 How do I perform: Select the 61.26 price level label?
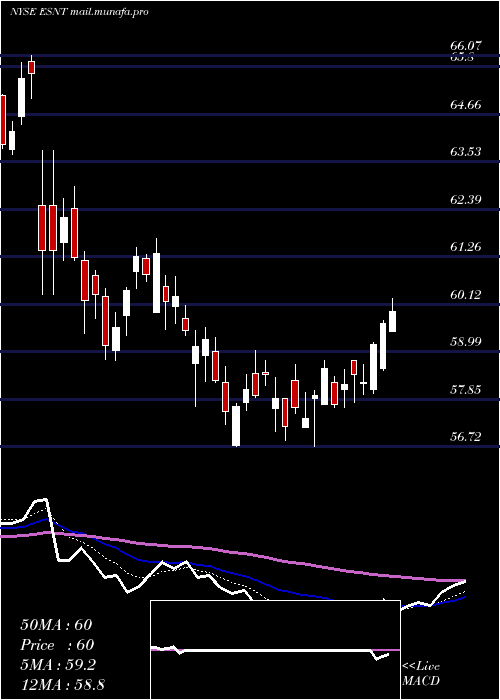pos(466,246)
